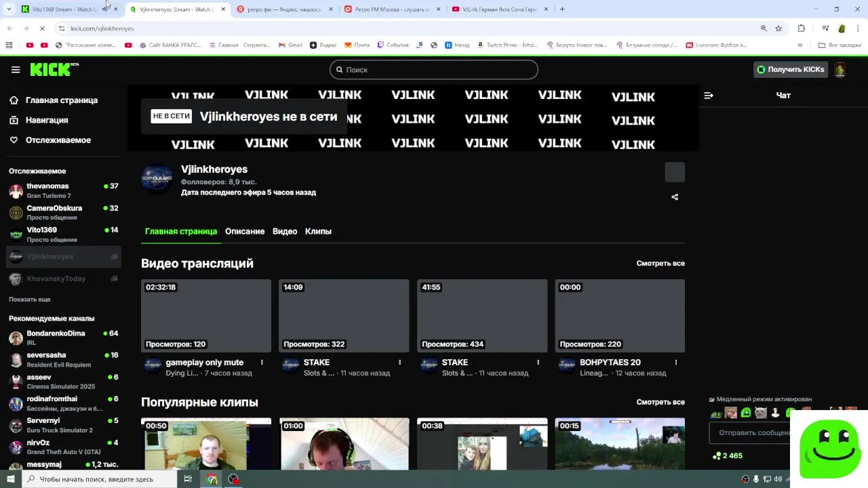Image resolution: width=868 pixels, height=488 pixels.
Task: Open the Windows Start menu
Action: click(10, 479)
